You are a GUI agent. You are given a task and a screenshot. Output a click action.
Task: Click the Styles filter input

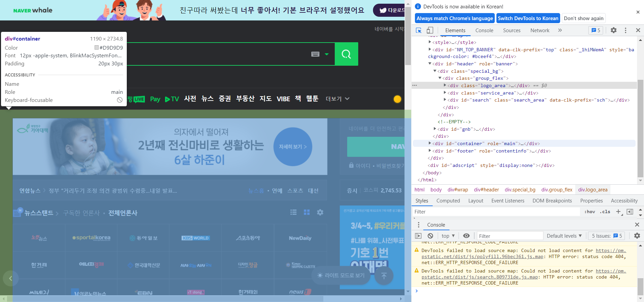[496, 212]
